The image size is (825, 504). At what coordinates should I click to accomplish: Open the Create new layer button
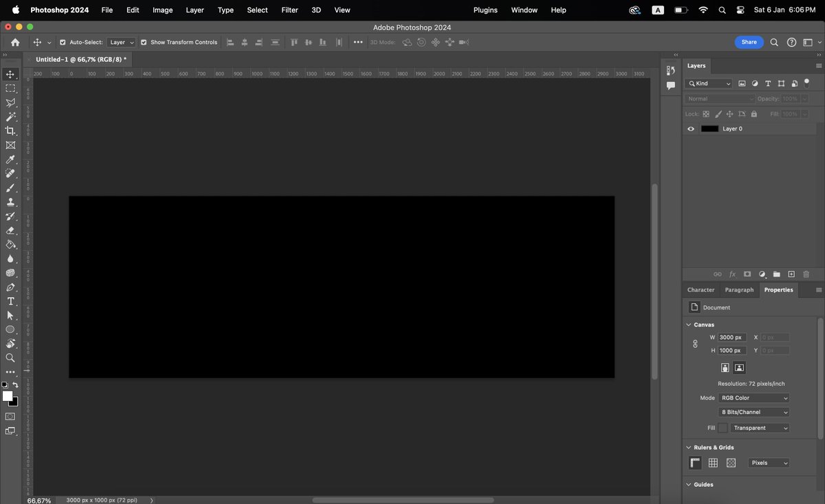(x=791, y=274)
